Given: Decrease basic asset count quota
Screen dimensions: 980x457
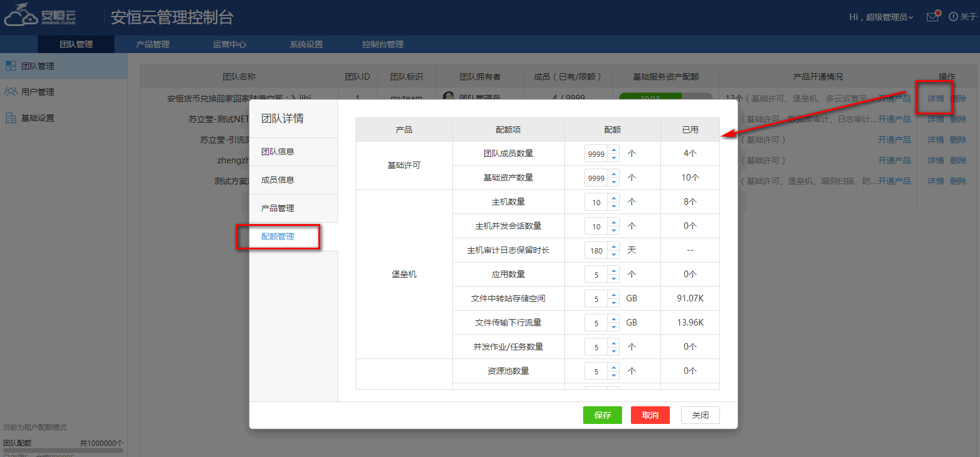Looking at the screenshot, I should tap(614, 182).
